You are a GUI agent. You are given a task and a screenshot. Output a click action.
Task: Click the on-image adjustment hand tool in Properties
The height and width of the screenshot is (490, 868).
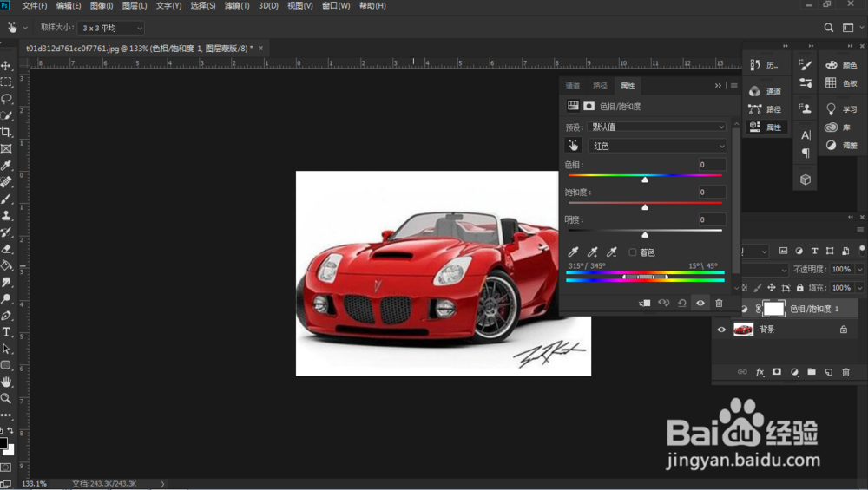[573, 146]
